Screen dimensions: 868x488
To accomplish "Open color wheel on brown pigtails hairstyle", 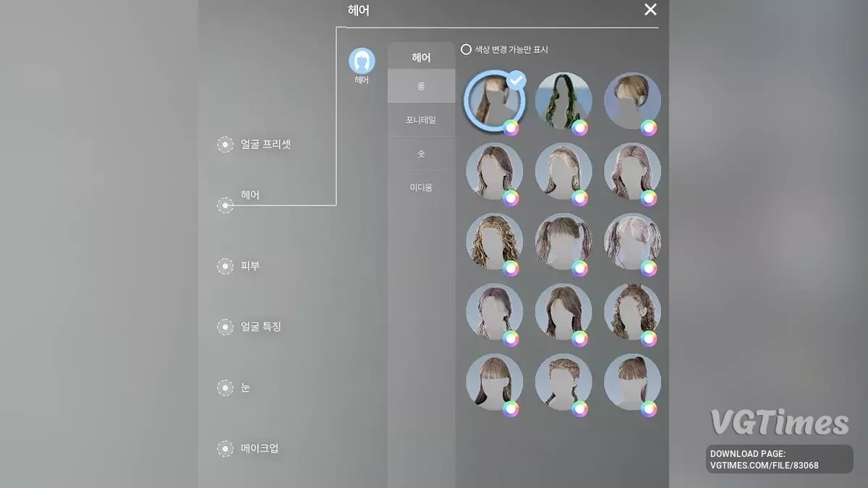I will pos(580,268).
